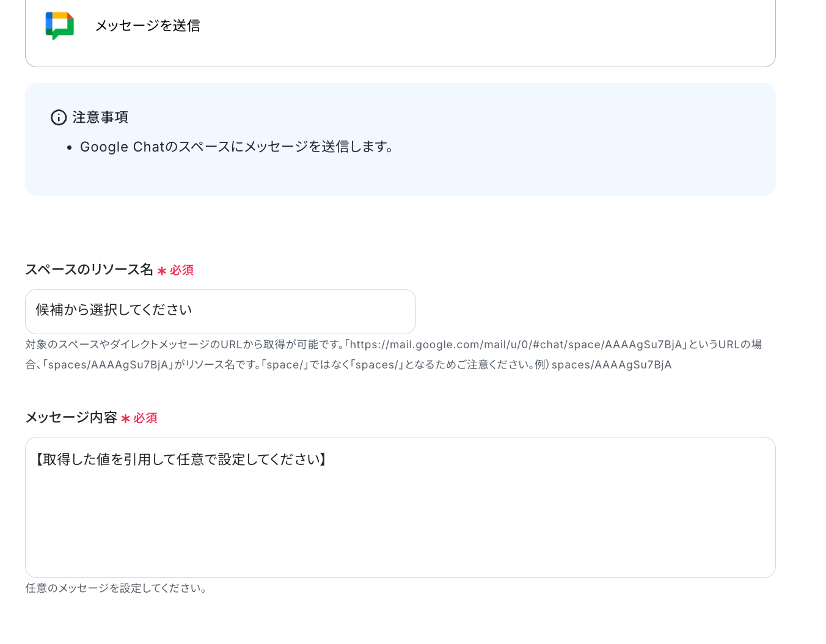Click the メッセージ内容 field label
The width and height of the screenshot is (826, 644).
71,417
